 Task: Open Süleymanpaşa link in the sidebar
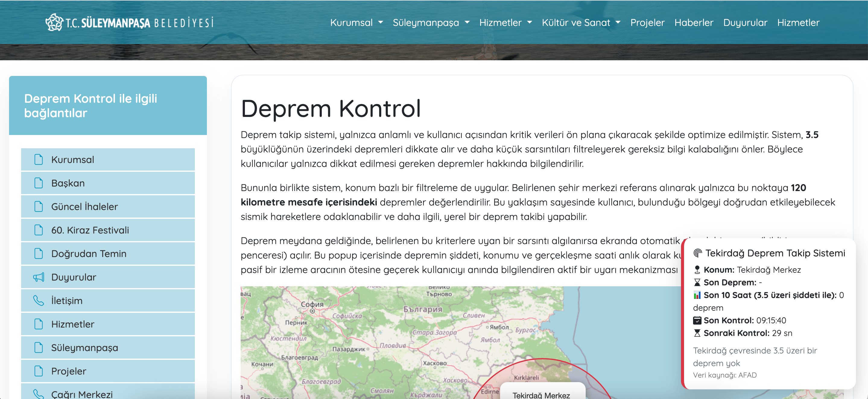click(108, 347)
